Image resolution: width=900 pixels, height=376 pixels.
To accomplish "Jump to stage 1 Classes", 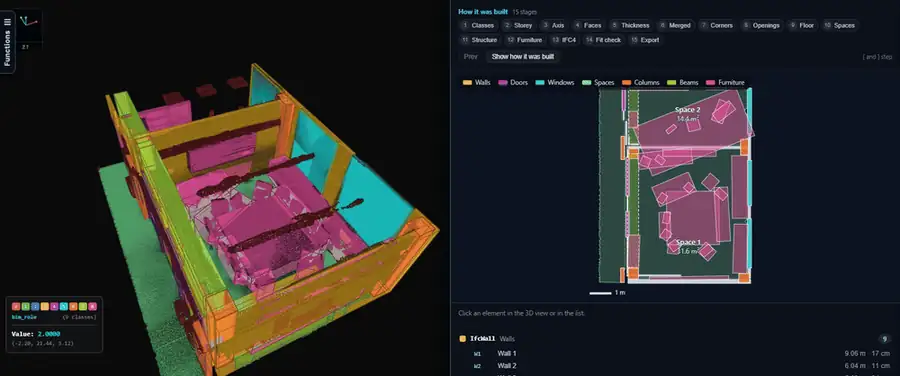I will coord(478,25).
